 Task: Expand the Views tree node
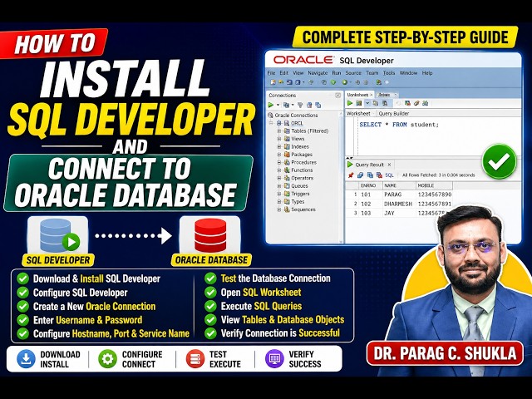pos(279,139)
